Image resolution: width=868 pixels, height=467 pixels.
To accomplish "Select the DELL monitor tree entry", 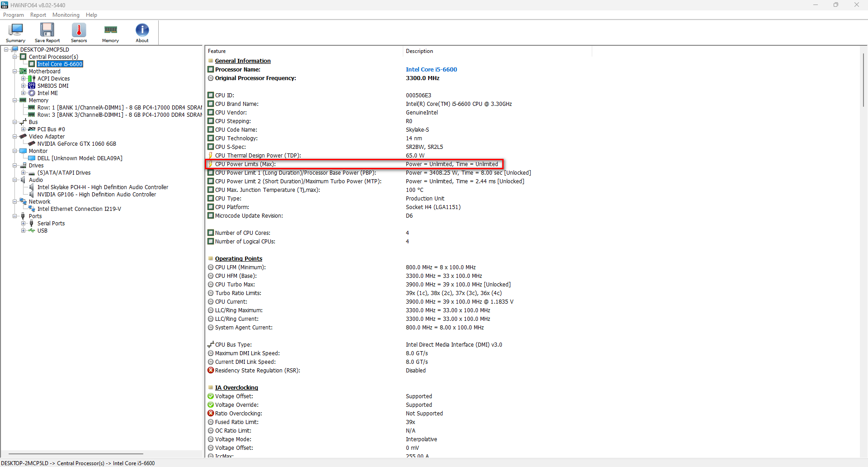I will click(x=80, y=158).
